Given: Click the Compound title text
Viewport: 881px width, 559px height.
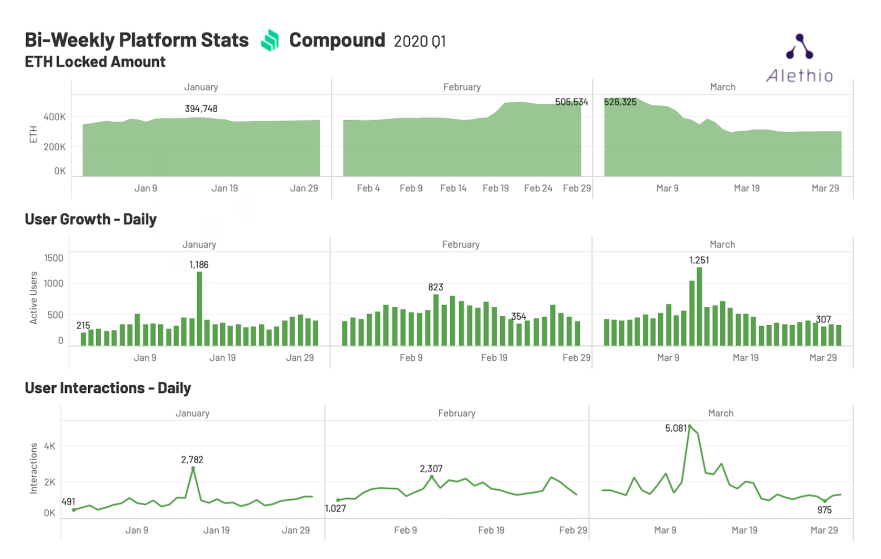Looking at the screenshot, I should (x=337, y=40).
